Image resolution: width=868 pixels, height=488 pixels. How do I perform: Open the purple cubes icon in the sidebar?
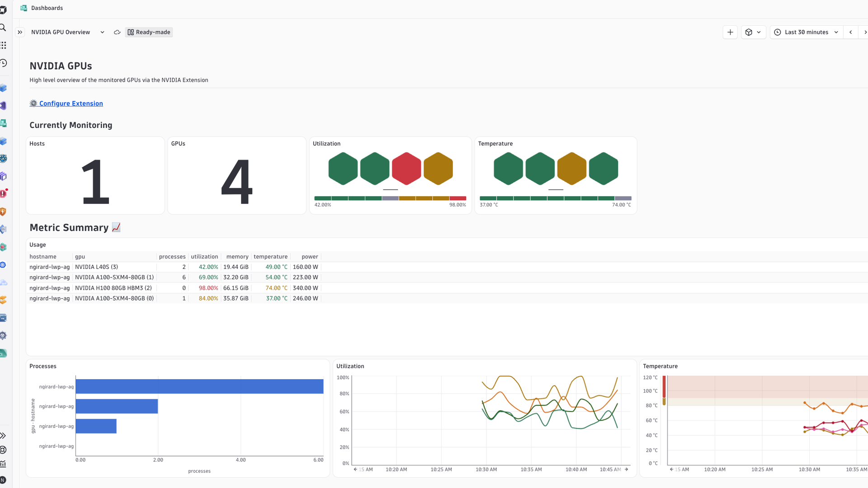pos(3,176)
